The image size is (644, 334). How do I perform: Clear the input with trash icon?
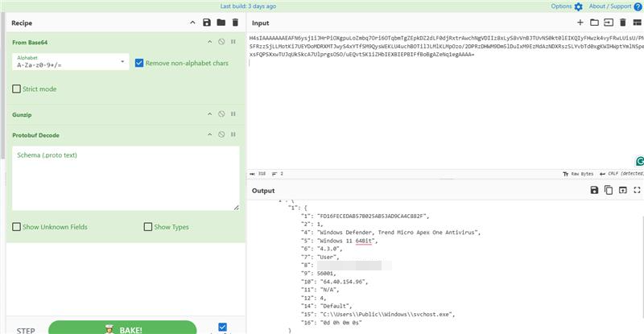click(623, 23)
